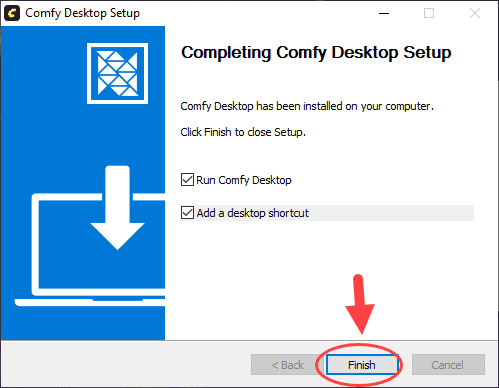Click the white download arrow graphic
This screenshot has height=388, width=499.
pyautogui.click(x=117, y=207)
